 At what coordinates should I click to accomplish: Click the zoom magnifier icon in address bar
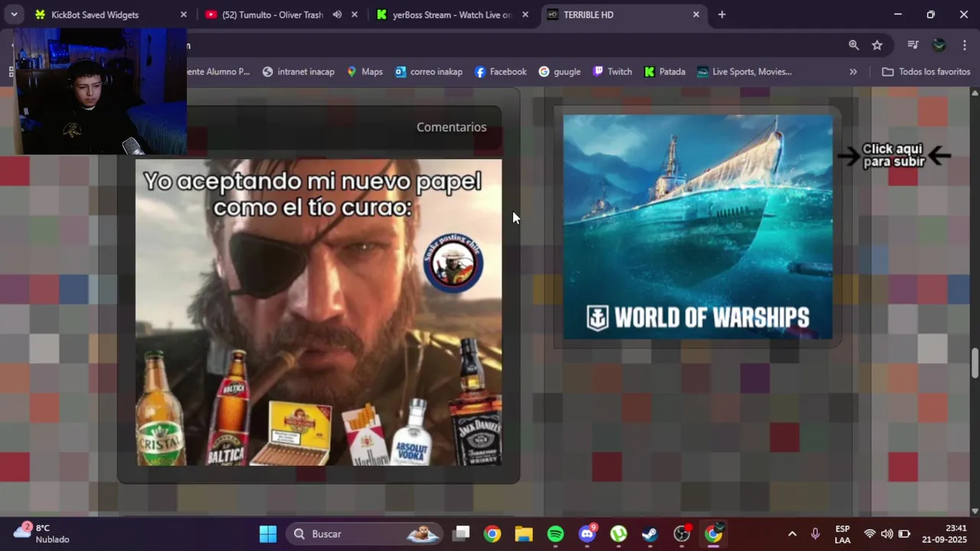point(854,45)
